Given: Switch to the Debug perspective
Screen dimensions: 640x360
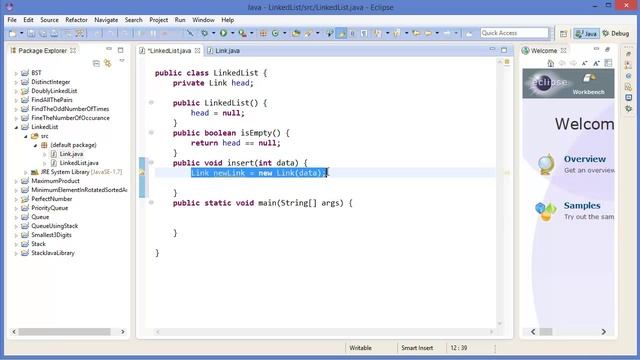Looking at the screenshot, I should tap(616, 34).
